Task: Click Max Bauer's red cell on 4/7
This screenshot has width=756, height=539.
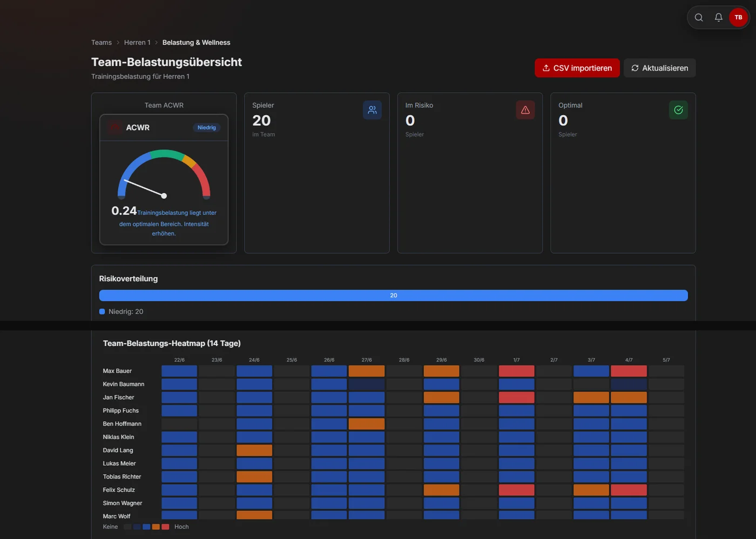Action: (x=629, y=371)
